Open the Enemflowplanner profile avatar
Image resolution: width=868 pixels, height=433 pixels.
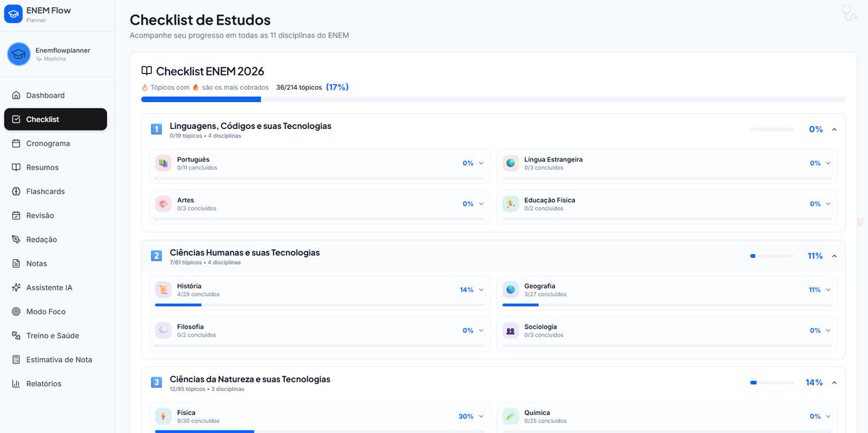pyautogui.click(x=19, y=54)
